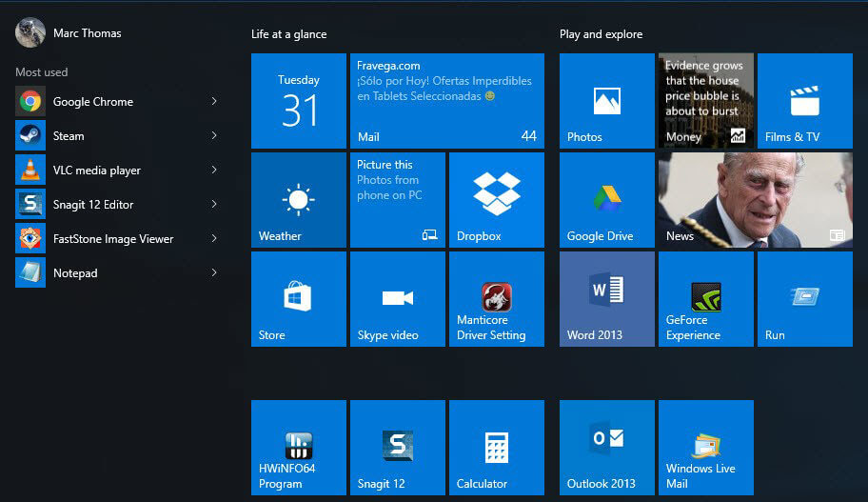Image resolution: width=868 pixels, height=502 pixels.
Task: Launch the Dropbox tile
Action: pyautogui.click(x=497, y=200)
